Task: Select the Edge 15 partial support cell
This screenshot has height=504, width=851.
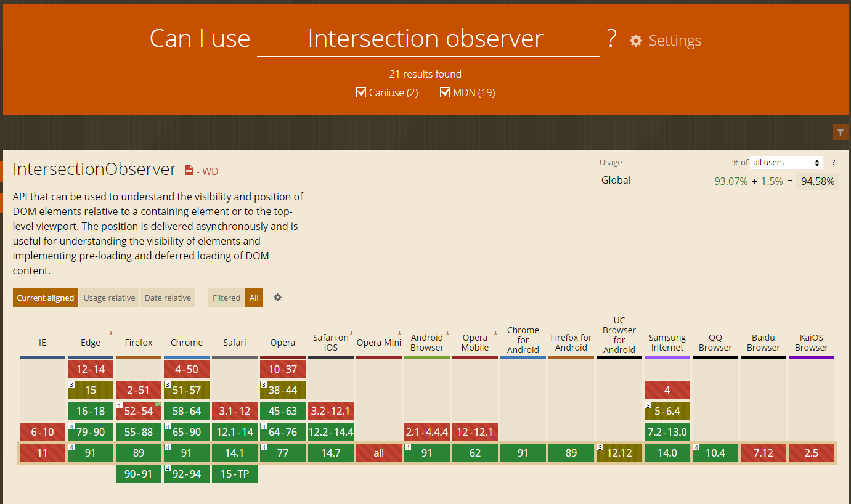Action: tap(91, 390)
